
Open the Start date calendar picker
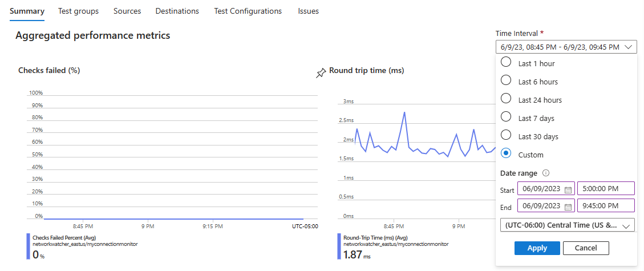pyautogui.click(x=568, y=189)
